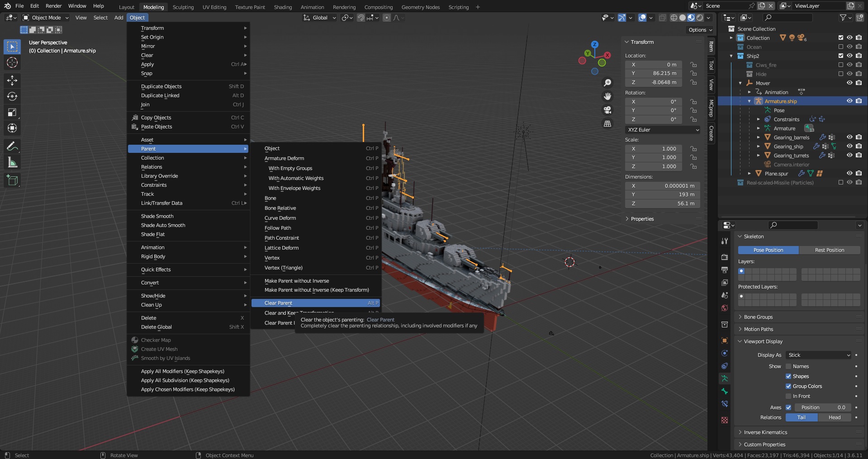Toggle camera view icon in the viewport
Viewport: 868px width, 459px height.
tap(607, 110)
